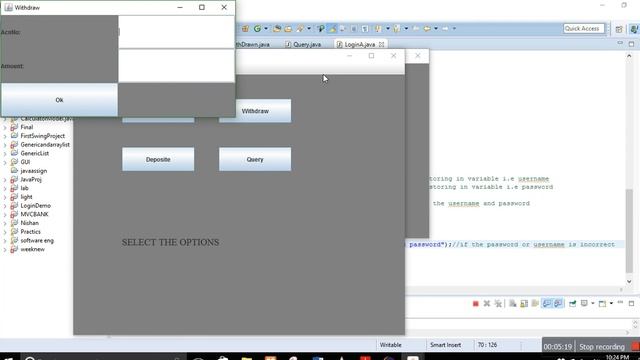Open the Next Annotation dropdown arrow
The height and width of the screenshot is (360, 640).
[388, 29]
